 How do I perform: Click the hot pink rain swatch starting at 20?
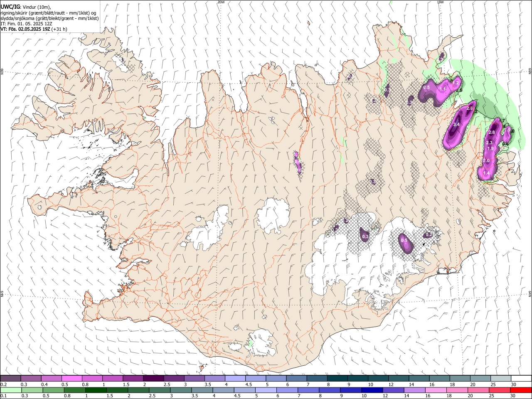(478, 390)
